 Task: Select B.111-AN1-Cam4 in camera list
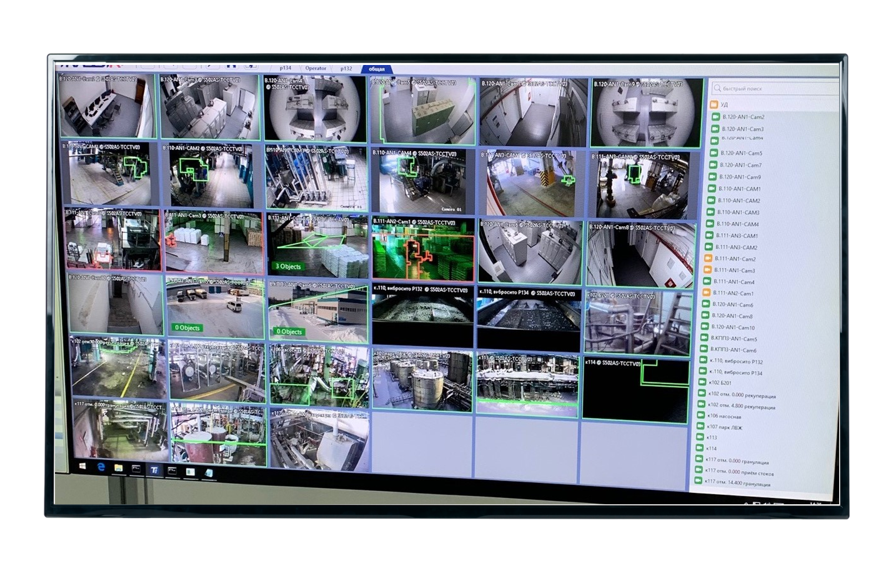click(734, 282)
